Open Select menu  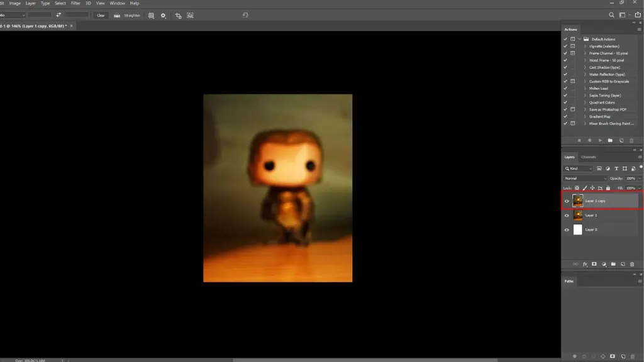[60, 3]
